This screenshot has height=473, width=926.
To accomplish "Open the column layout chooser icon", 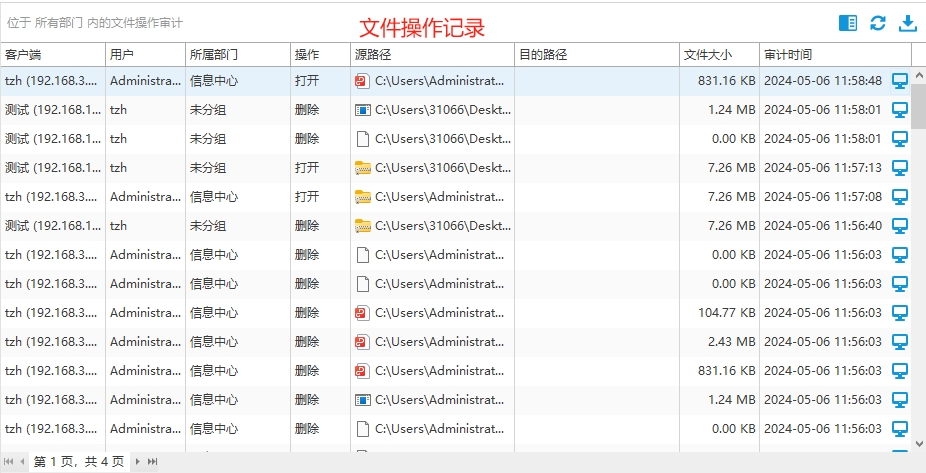I will [848, 23].
